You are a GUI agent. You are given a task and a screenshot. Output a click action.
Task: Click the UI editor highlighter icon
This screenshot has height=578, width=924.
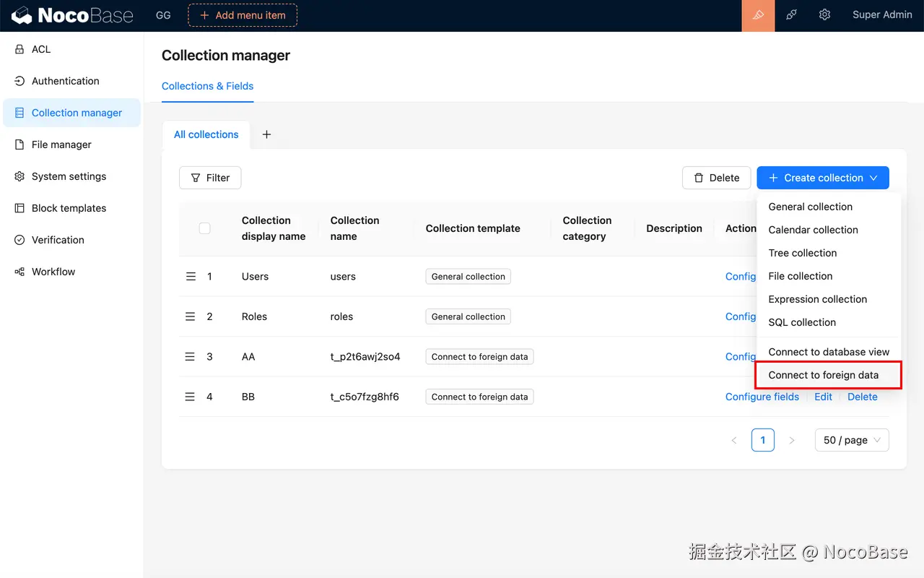(x=758, y=15)
